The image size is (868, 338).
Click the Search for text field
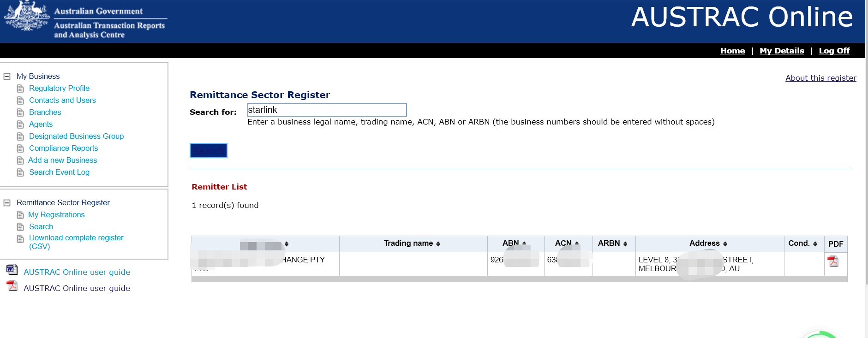[x=327, y=110]
